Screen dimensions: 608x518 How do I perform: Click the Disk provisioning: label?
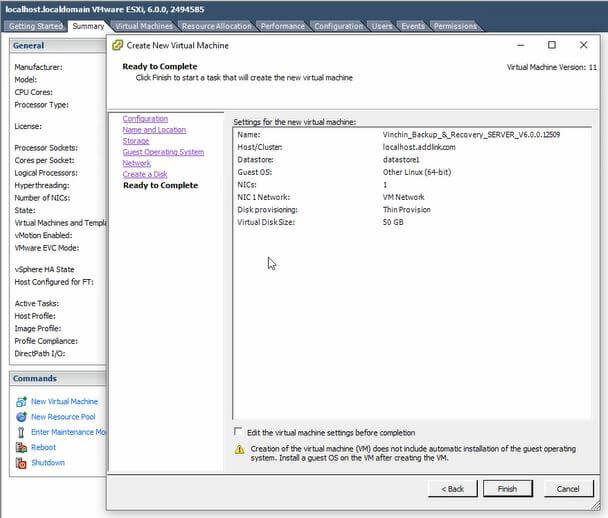coord(268,210)
